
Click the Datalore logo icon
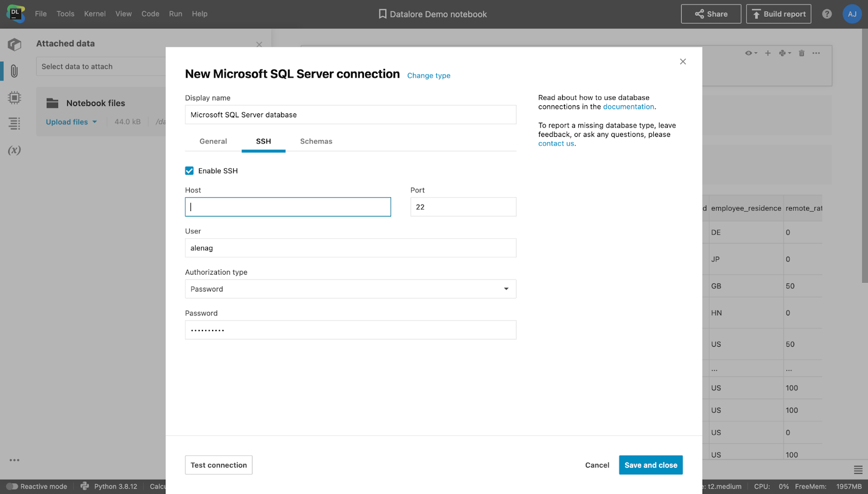16,14
